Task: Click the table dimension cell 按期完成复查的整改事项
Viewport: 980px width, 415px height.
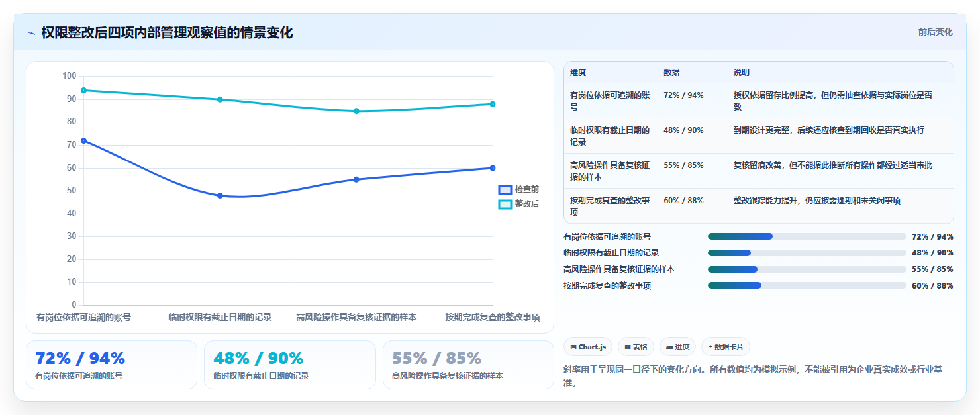Action: 610,206
